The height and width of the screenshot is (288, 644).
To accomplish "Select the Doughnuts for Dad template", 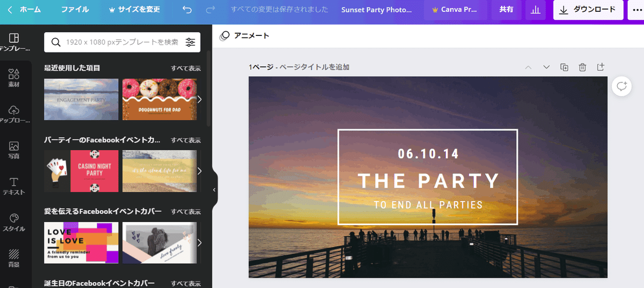I will 159,99.
